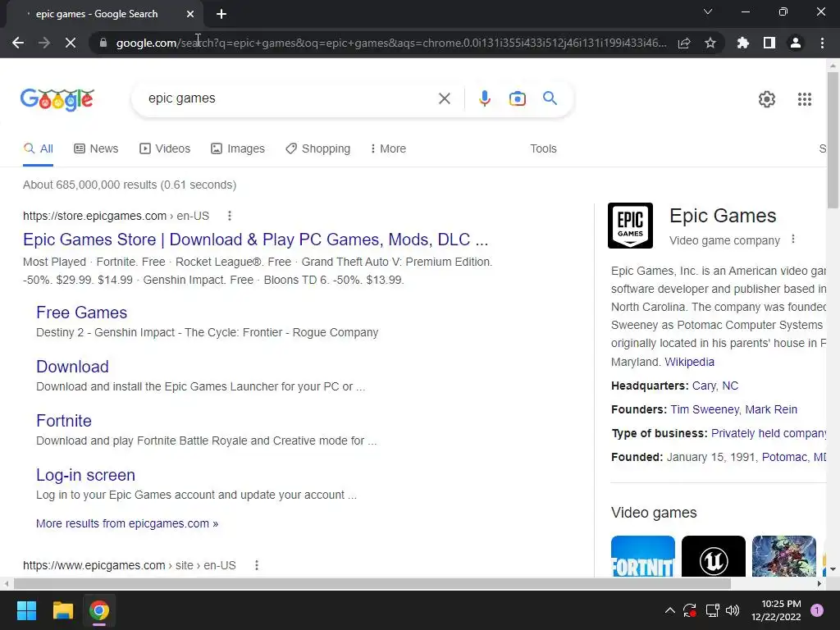The height and width of the screenshot is (630, 840).
Task: Open the search Tools options
Action: coord(543,148)
